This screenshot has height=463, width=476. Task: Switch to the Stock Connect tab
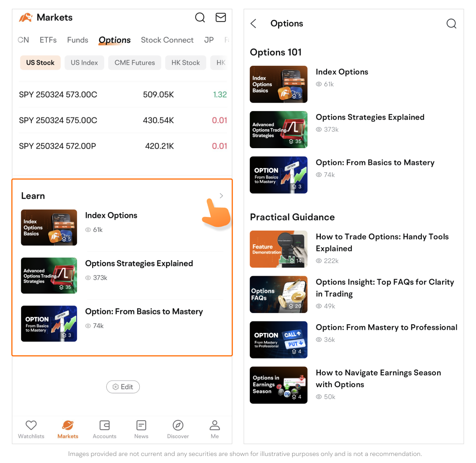(167, 40)
